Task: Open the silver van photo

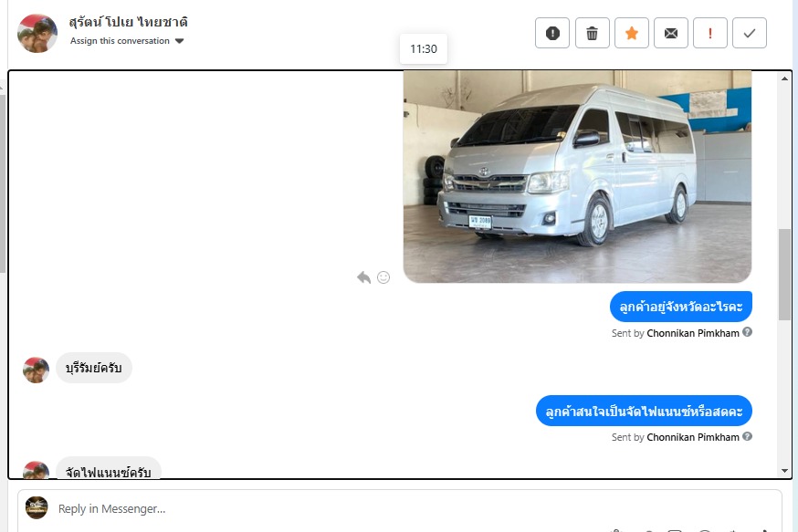Action: click(x=577, y=176)
